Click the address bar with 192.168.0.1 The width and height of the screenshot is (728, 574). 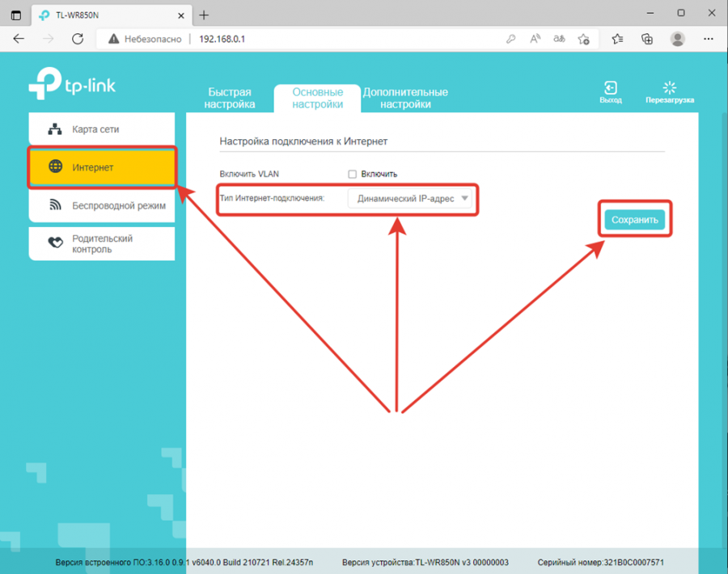click(324, 39)
